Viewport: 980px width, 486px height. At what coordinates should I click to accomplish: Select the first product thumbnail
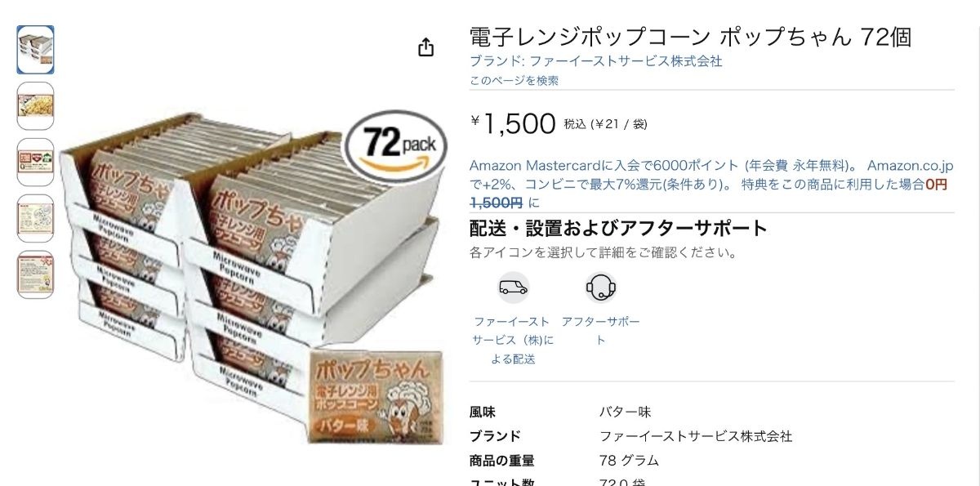click(36, 50)
